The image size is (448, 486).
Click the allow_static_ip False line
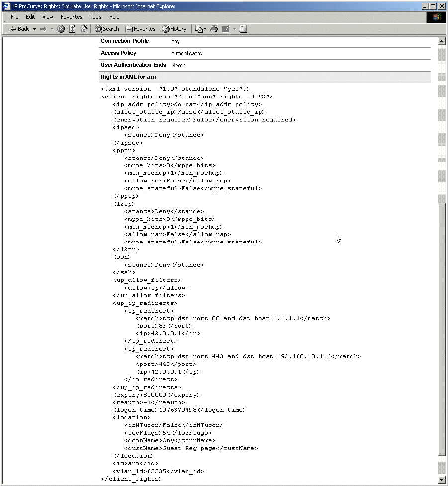pos(189,112)
